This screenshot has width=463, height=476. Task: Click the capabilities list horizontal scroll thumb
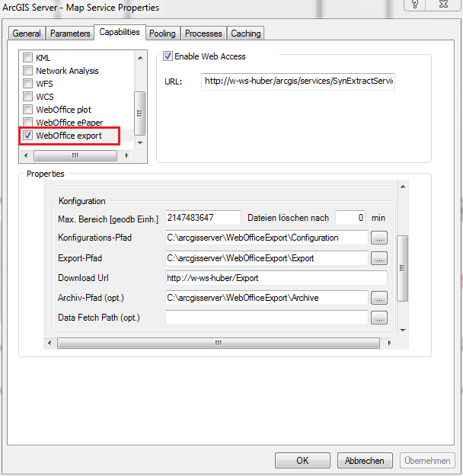[x=75, y=155]
